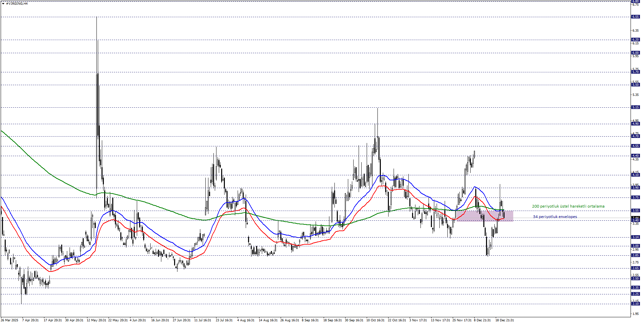The width and height of the screenshot is (644, 324).
Task: Click the triangle arrow beside #VIRGING,H4
Action: pos(3,3)
